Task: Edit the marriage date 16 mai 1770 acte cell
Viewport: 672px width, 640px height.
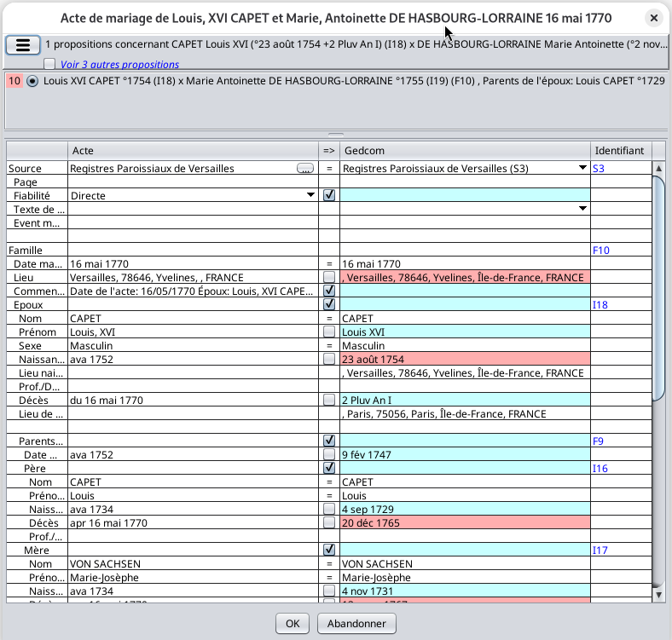Action: [193, 264]
